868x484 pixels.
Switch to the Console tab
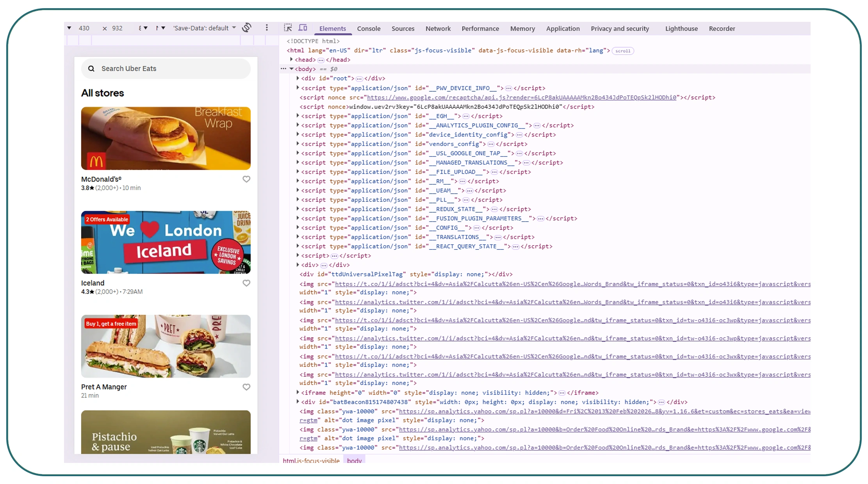[368, 28]
